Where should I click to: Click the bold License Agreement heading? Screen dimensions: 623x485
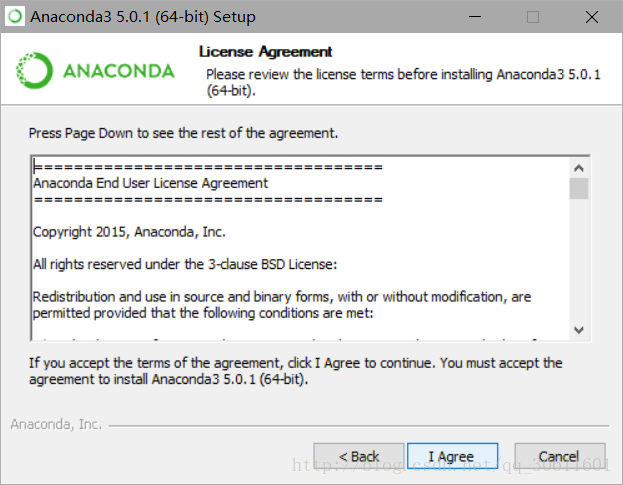[x=265, y=52]
